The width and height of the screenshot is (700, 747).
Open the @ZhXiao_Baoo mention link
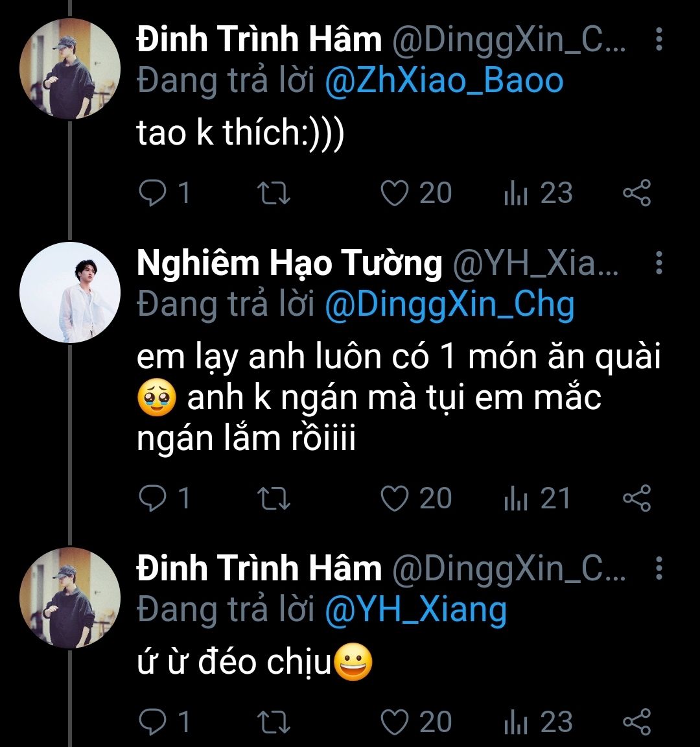point(444,81)
